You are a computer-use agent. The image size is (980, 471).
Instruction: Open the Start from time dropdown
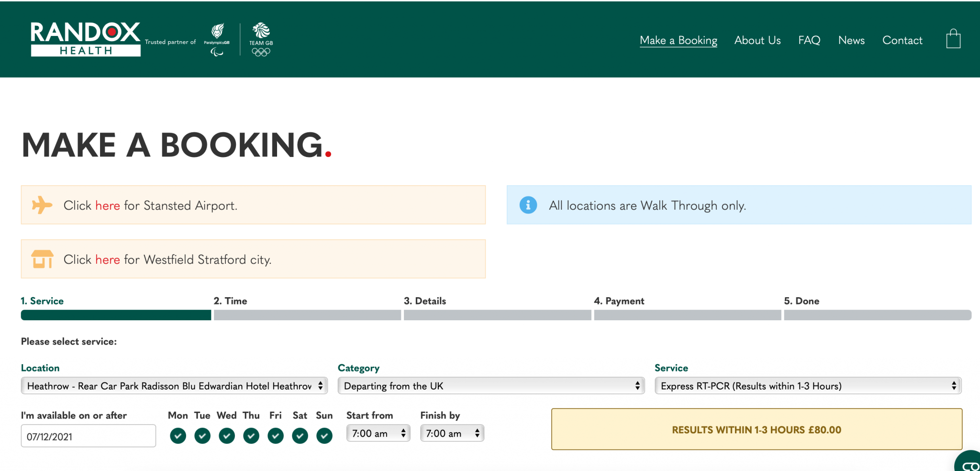tap(378, 433)
